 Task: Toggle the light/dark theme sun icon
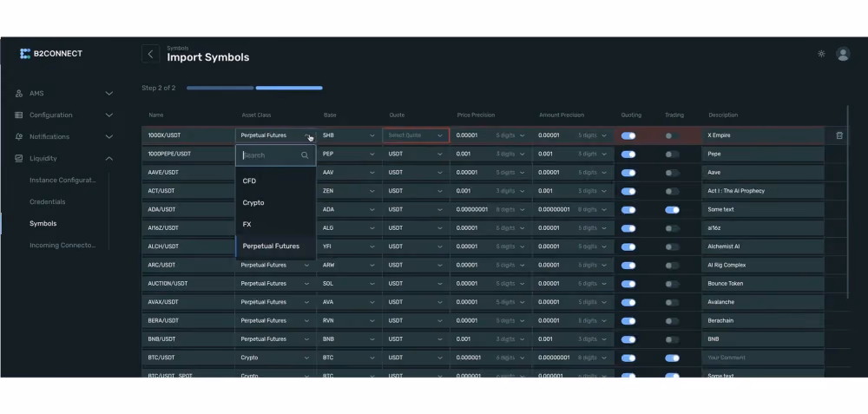(821, 54)
